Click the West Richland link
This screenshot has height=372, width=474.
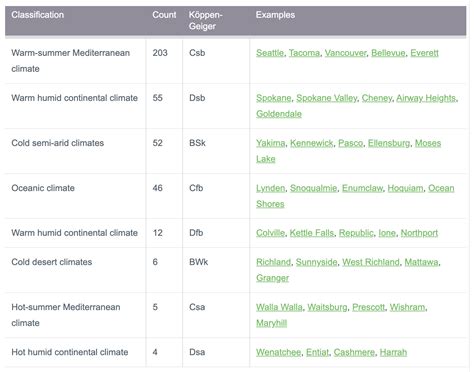pyautogui.click(x=371, y=262)
